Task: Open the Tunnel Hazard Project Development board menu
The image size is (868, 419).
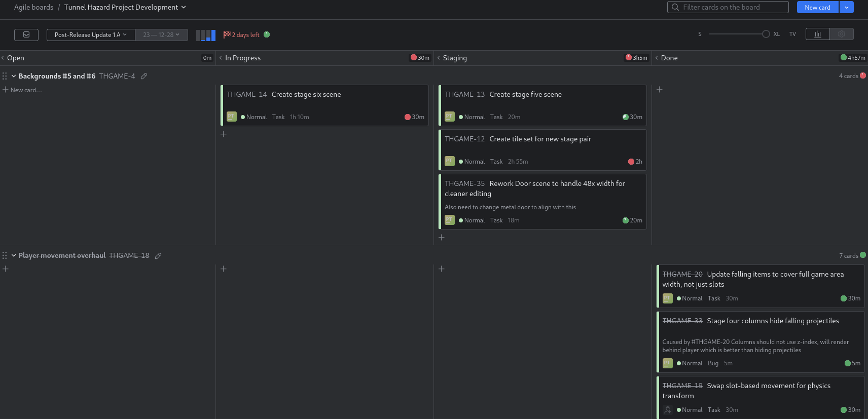Action: [125, 7]
